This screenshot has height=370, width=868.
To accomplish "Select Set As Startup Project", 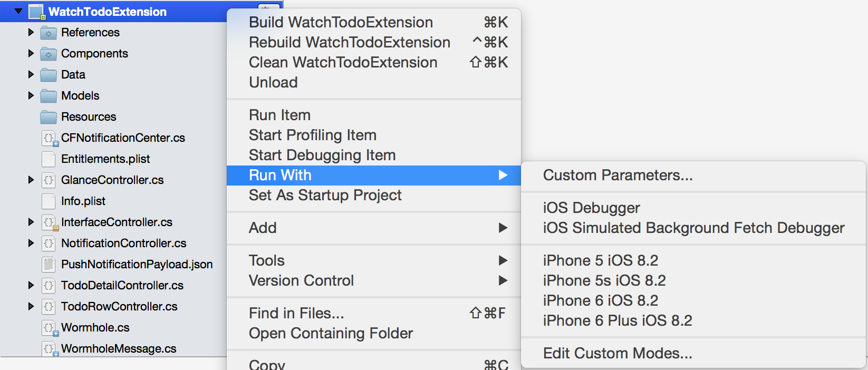I will coord(325,195).
